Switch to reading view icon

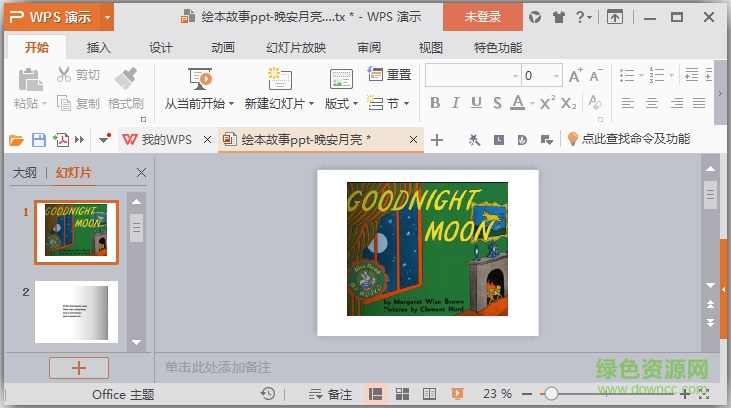(429, 394)
